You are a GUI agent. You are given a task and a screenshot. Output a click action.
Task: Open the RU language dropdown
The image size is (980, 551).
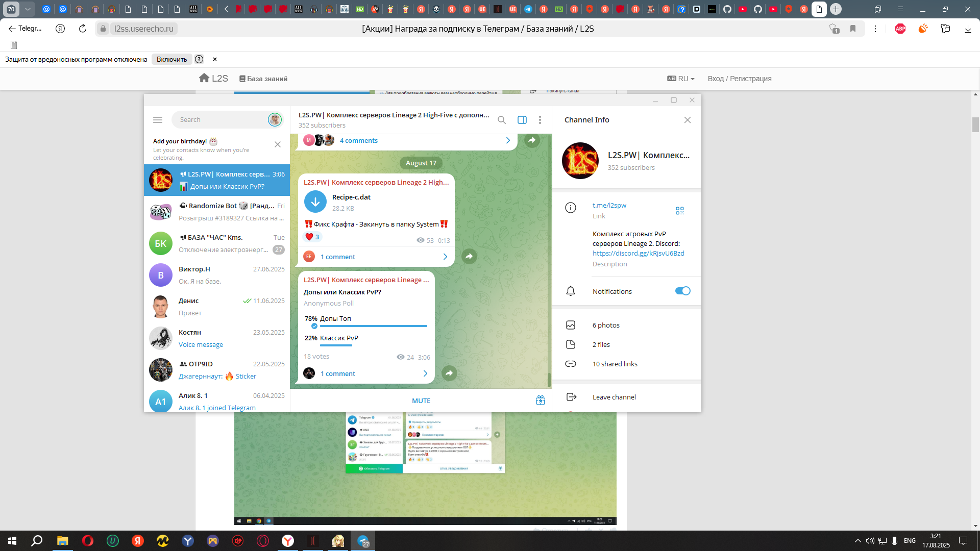pyautogui.click(x=681, y=79)
